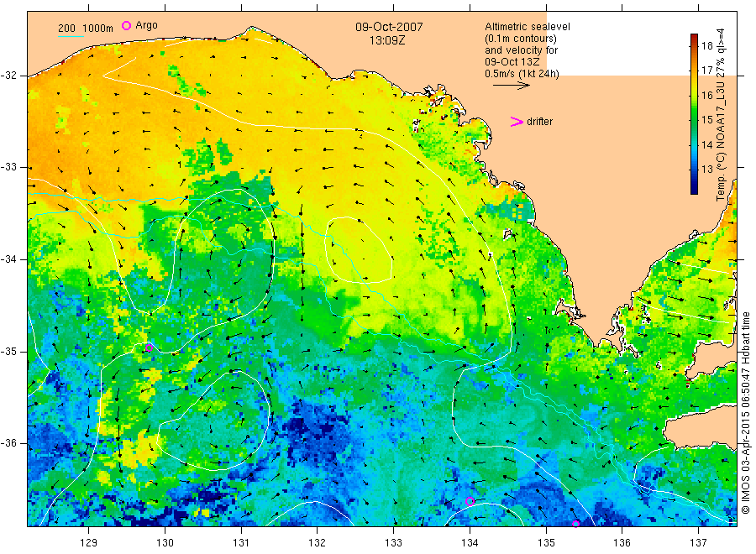Click the temperature colorbar
The width and height of the screenshot is (756, 554).
tap(695, 114)
